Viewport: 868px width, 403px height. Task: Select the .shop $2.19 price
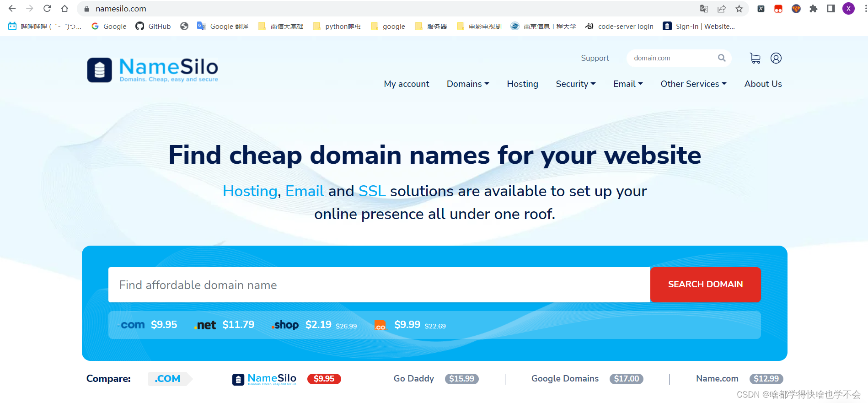coord(314,325)
